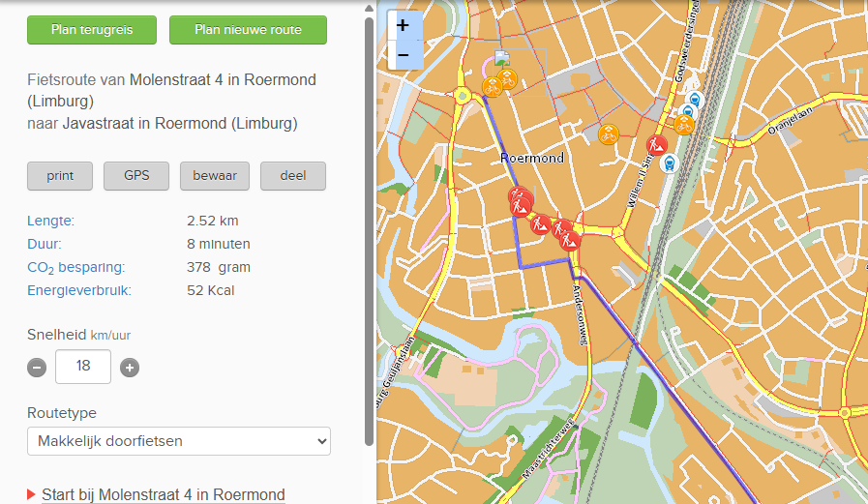
Task: Click the print button
Action: click(60, 176)
